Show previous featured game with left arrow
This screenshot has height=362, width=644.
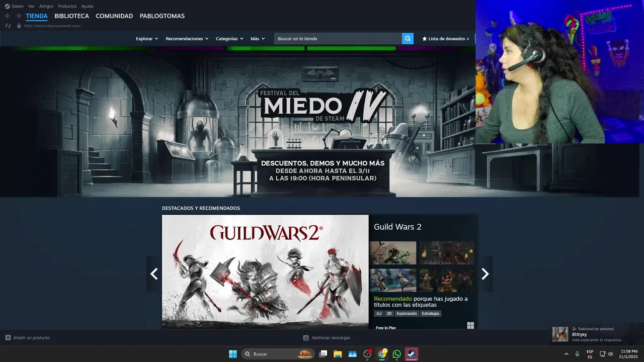coord(154,274)
